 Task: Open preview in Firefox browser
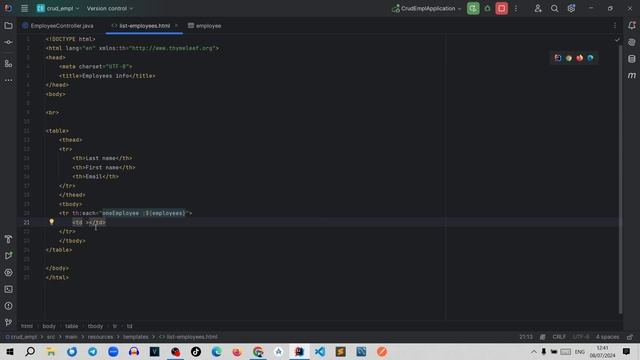(580, 58)
